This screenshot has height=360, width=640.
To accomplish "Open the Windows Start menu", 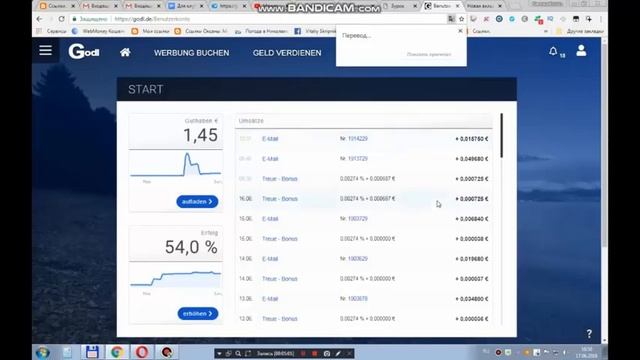I will [42, 352].
